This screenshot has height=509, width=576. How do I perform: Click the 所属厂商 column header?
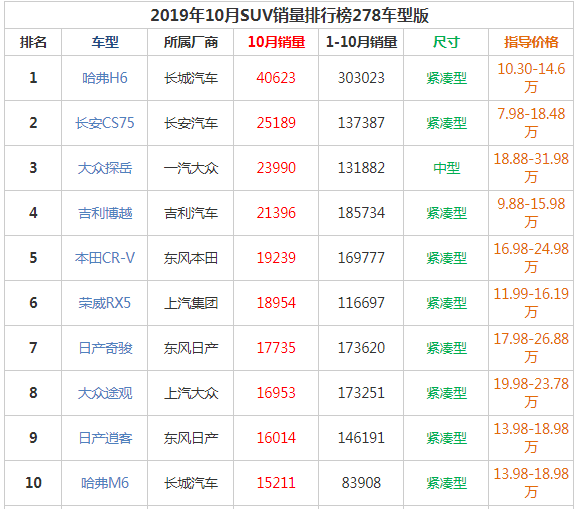click(191, 42)
